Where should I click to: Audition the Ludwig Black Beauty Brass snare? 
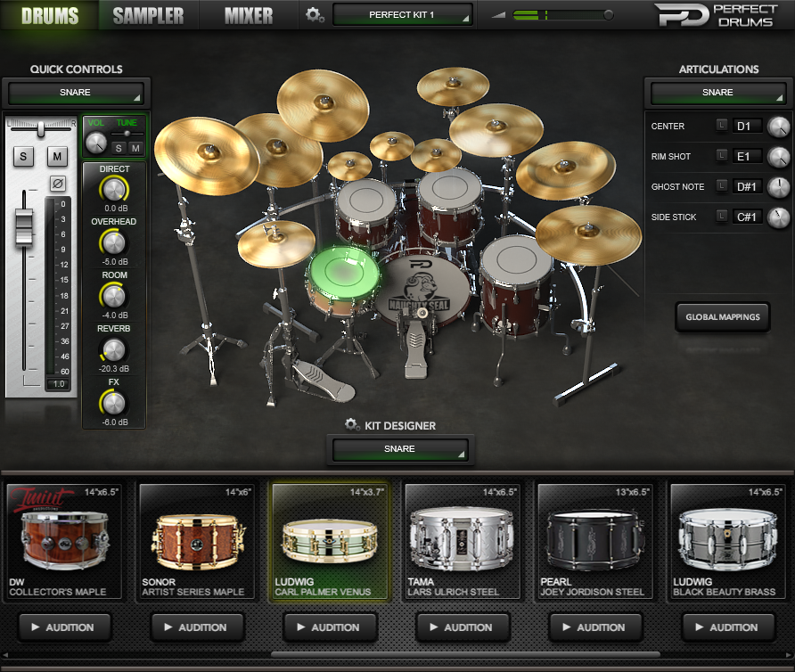click(728, 627)
